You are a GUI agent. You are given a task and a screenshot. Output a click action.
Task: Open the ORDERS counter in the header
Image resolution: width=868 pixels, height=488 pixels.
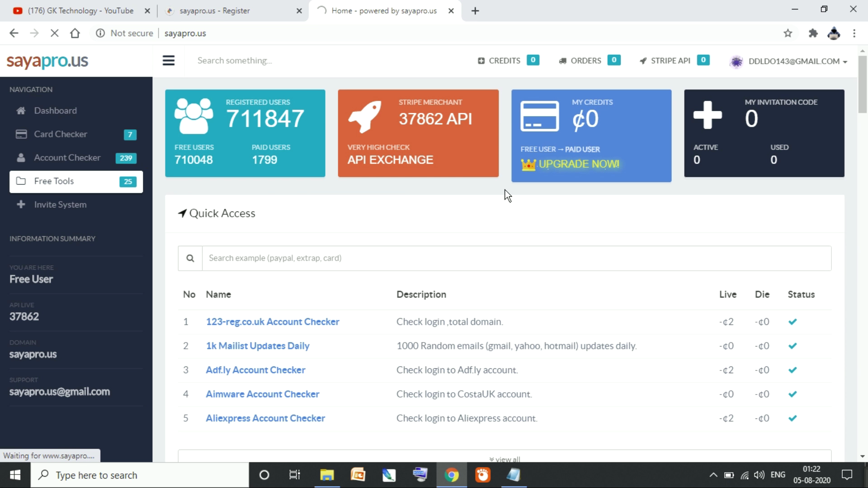(x=590, y=61)
